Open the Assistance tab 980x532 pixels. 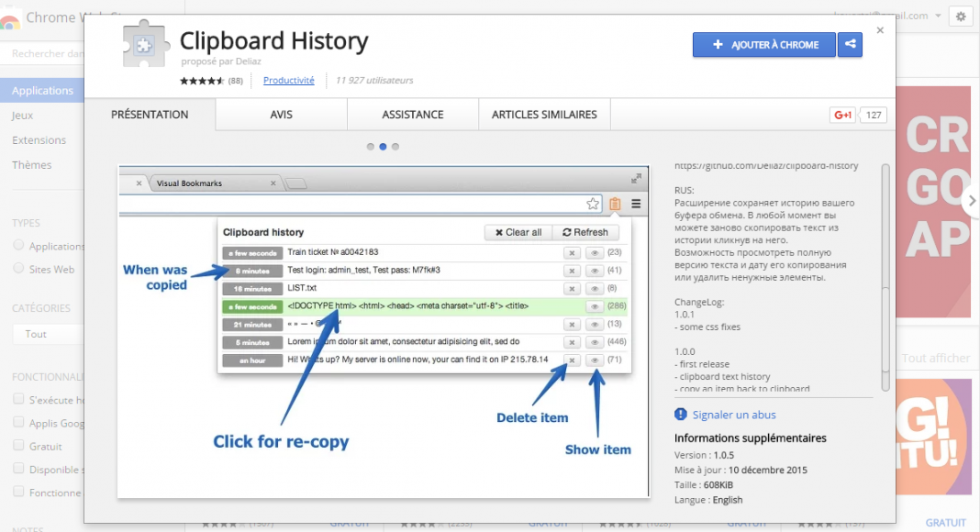(413, 115)
